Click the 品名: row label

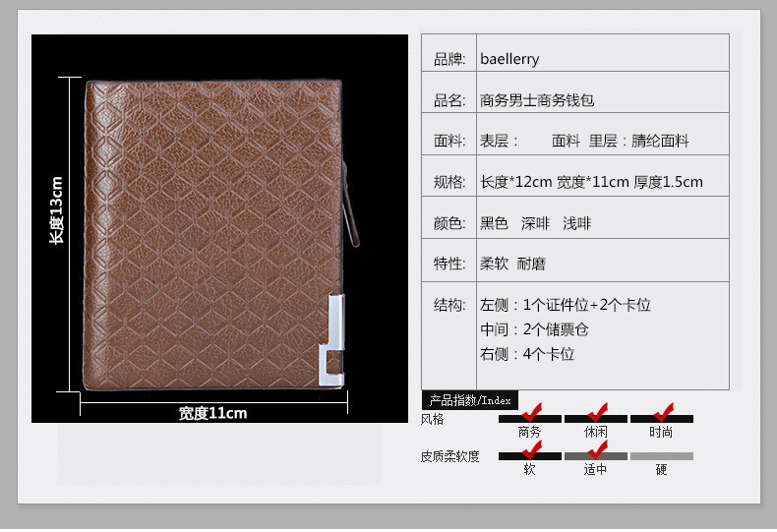(449, 100)
